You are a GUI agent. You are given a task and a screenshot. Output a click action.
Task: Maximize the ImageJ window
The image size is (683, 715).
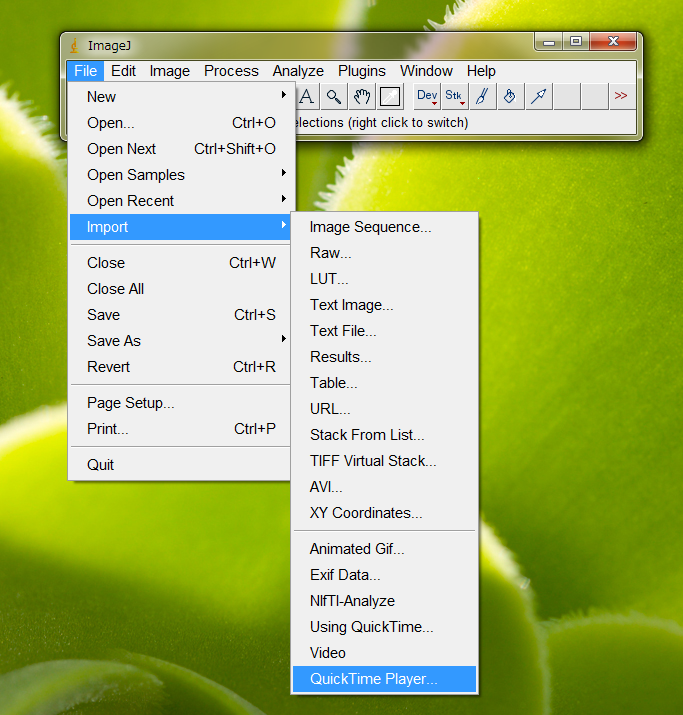point(576,41)
